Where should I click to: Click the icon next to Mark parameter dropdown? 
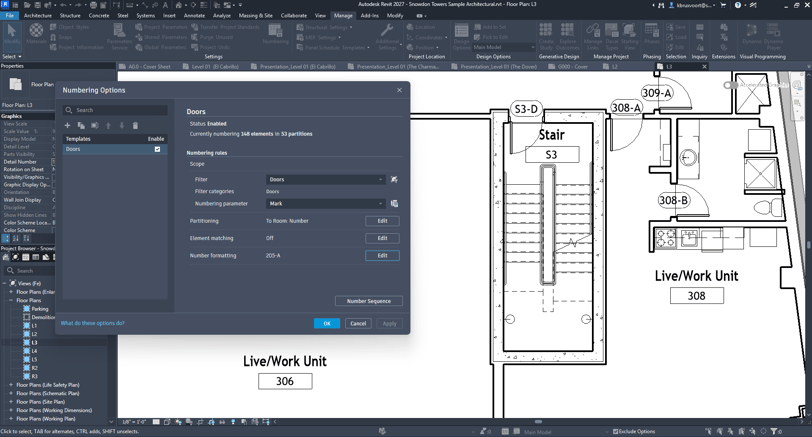click(394, 204)
